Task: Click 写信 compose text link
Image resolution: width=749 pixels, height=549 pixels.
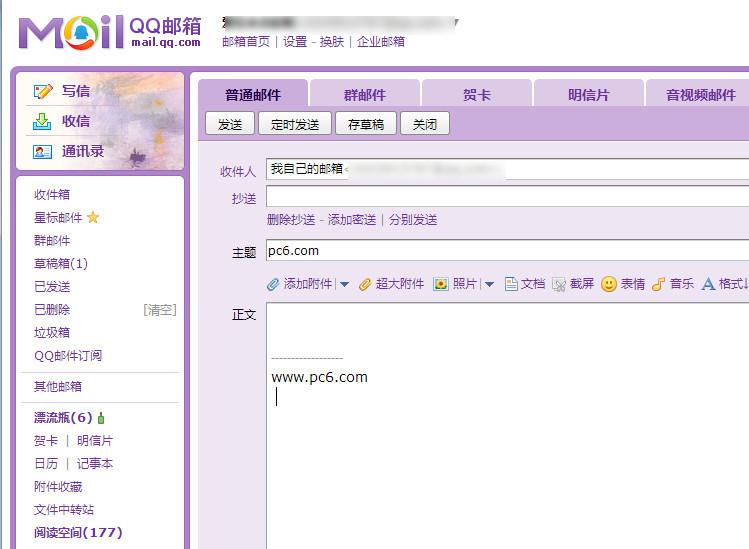Action: click(x=75, y=91)
